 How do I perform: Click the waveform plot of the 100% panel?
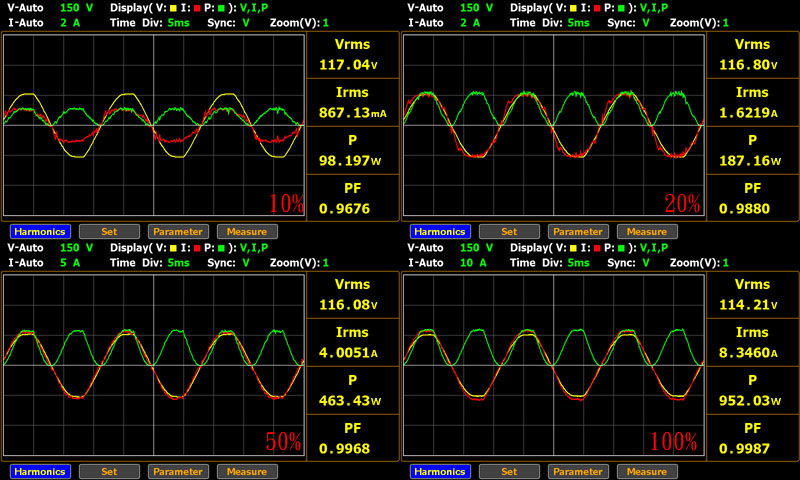click(554, 365)
